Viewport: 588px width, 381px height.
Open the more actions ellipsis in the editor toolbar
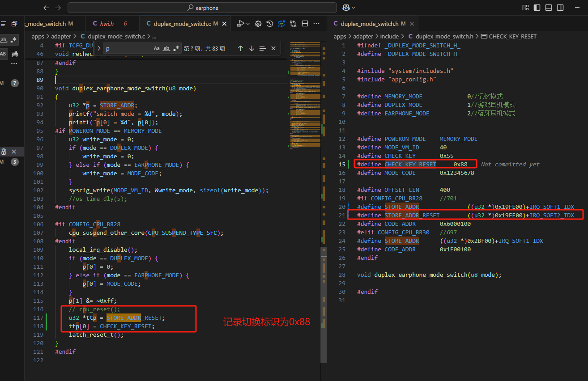(317, 24)
